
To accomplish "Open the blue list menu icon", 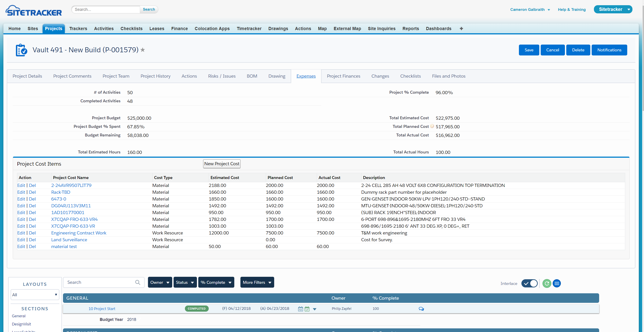I will 557,283.
